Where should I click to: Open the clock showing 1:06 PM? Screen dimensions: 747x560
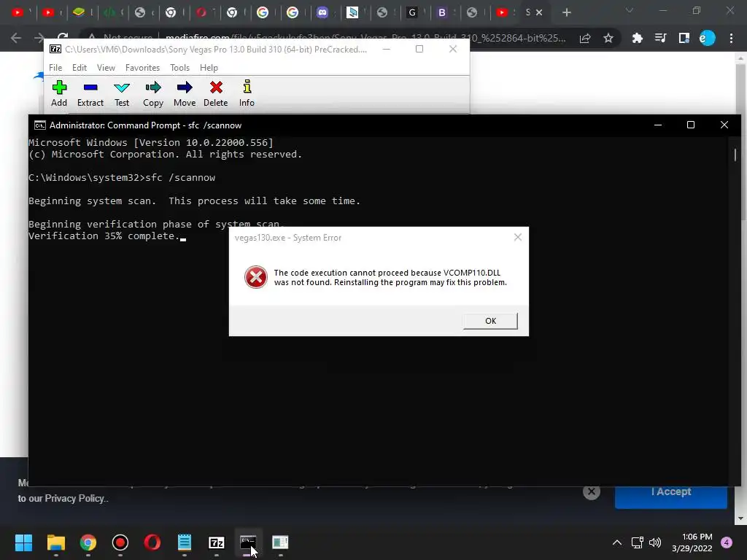pos(692,542)
